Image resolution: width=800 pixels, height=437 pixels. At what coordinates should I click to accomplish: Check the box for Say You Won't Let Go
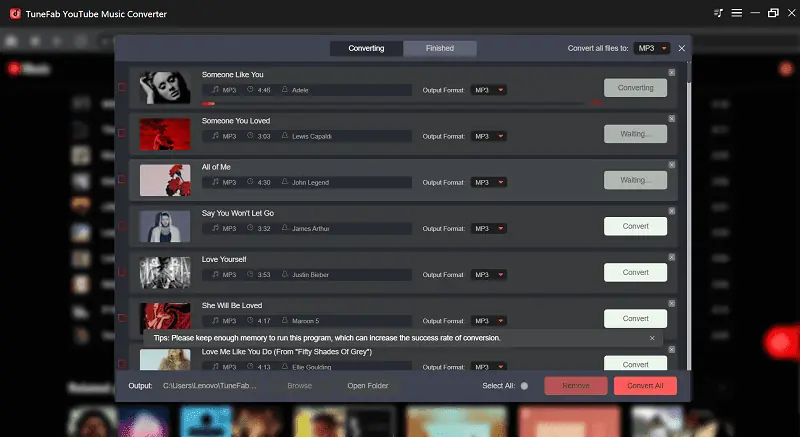point(122,226)
